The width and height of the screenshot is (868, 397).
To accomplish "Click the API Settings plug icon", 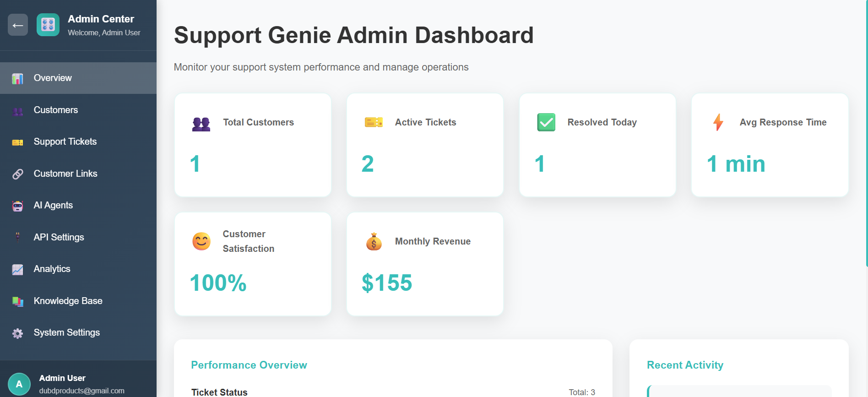I will 17,237.
